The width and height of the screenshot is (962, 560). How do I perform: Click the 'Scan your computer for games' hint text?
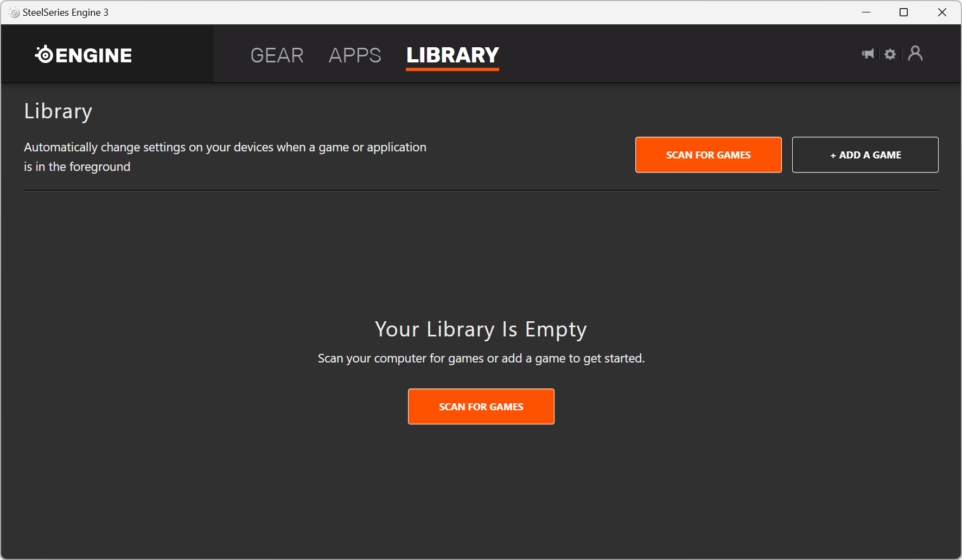481,359
